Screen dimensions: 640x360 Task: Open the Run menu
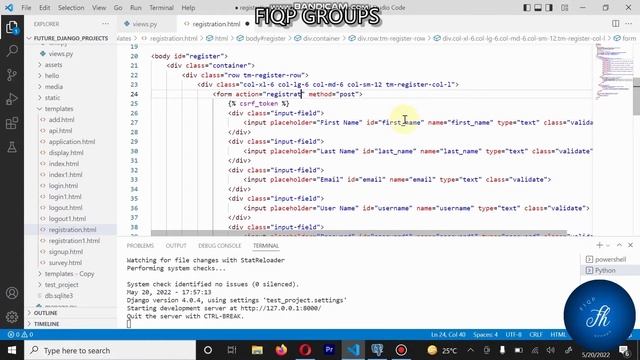pos(136,8)
